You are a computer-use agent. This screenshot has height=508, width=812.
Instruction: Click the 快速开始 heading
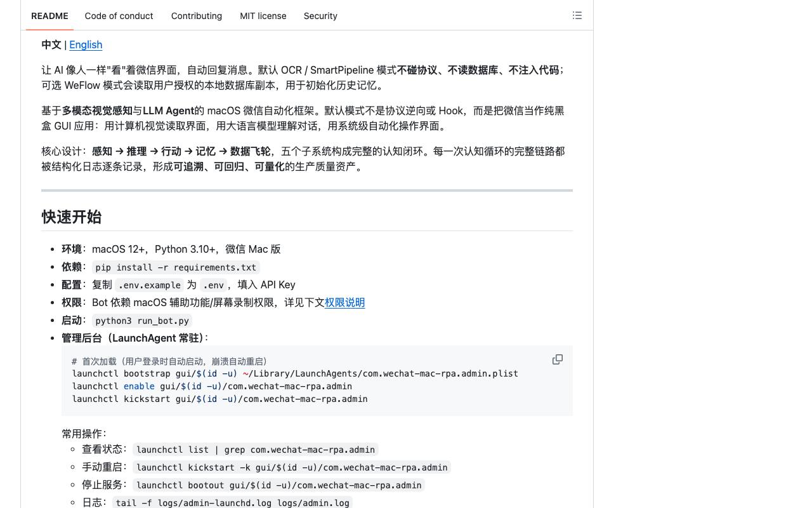coord(72,217)
